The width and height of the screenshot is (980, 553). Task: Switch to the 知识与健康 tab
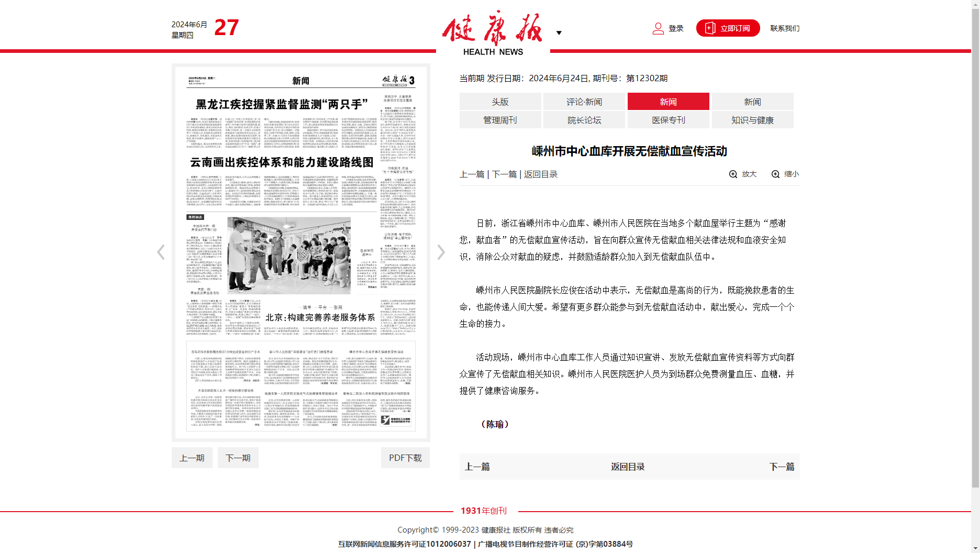[x=752, y=120]
